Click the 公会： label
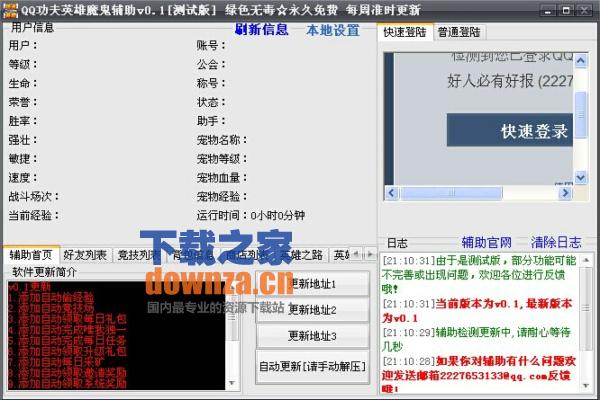The width and height of the screenshot is (600, 400). 211,64
